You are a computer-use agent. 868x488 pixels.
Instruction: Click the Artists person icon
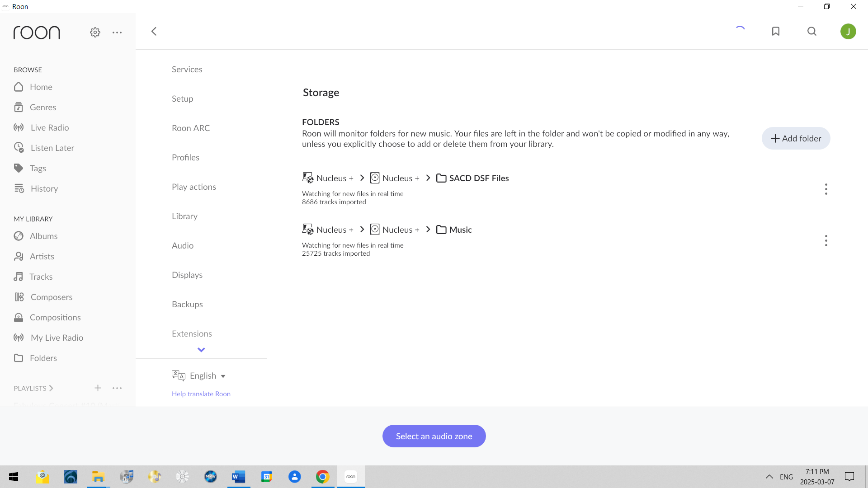pyautogui.click(x=19, y=256)
